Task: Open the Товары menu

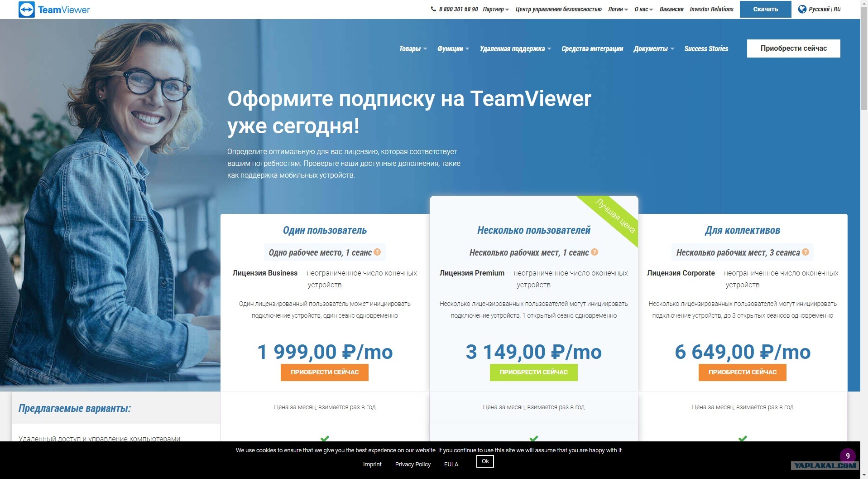Action: (413, 48)
